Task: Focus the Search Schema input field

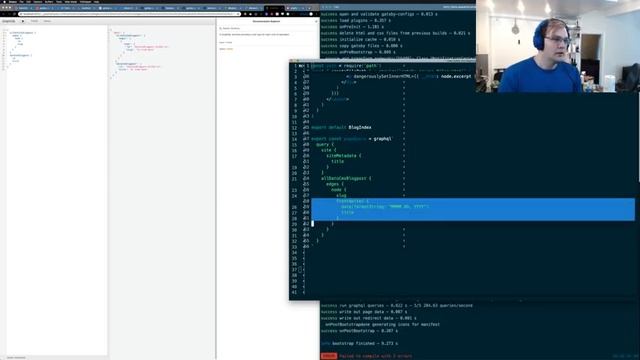Action: (267, 28)
